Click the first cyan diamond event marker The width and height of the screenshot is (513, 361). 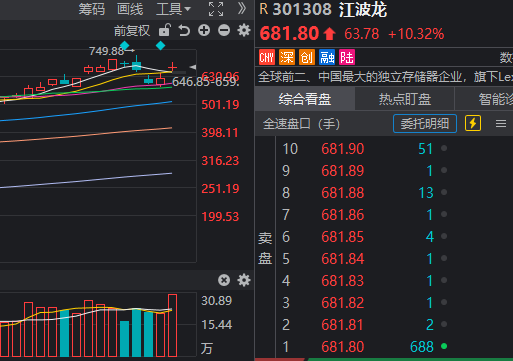pos(125,45)
